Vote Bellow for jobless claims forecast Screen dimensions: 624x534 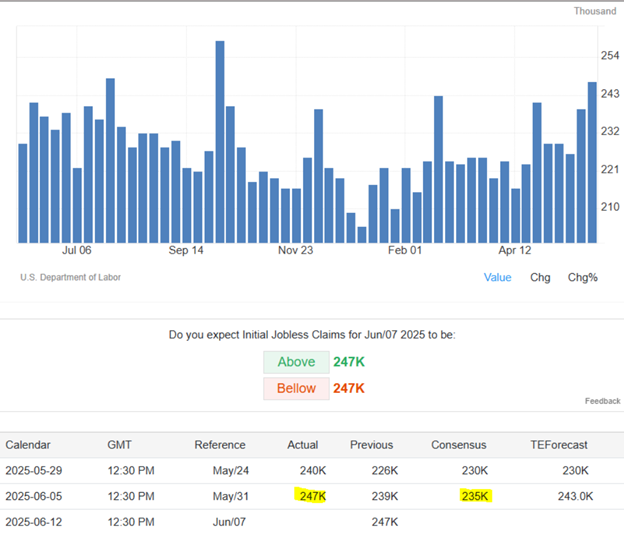coord(296,388)
